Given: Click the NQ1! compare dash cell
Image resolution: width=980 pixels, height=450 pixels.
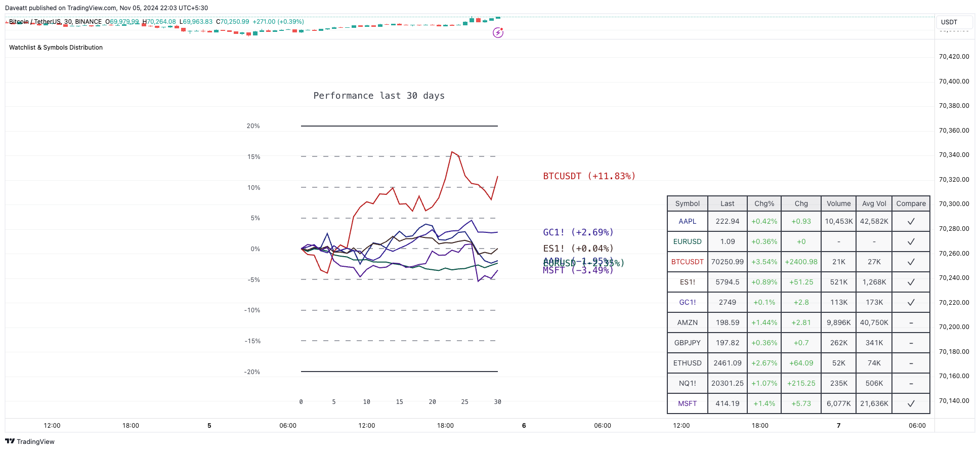Looking at the screenshot, I should click(x=911, y=383).
